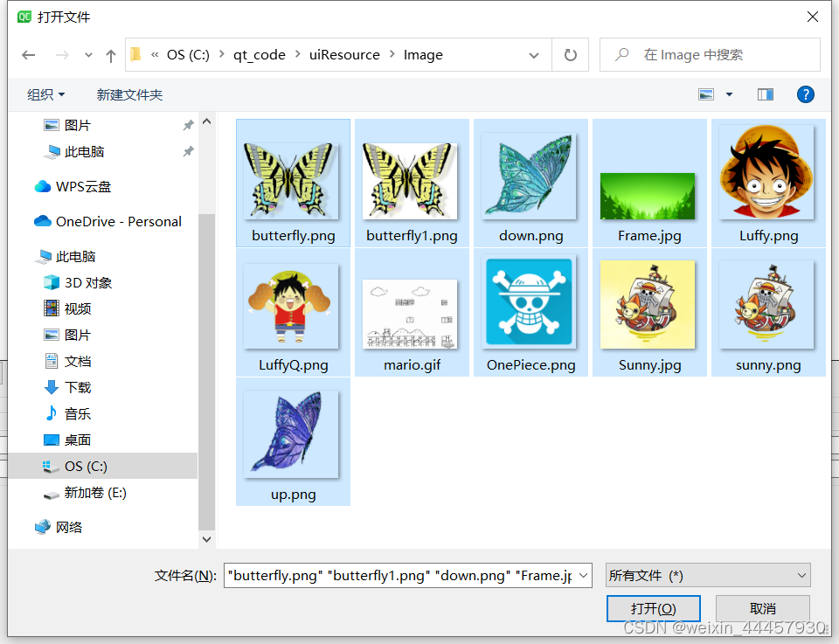Screen dimensions: 839x644
Task: Expand the chevron after uiResource
Action: [392, 54]
